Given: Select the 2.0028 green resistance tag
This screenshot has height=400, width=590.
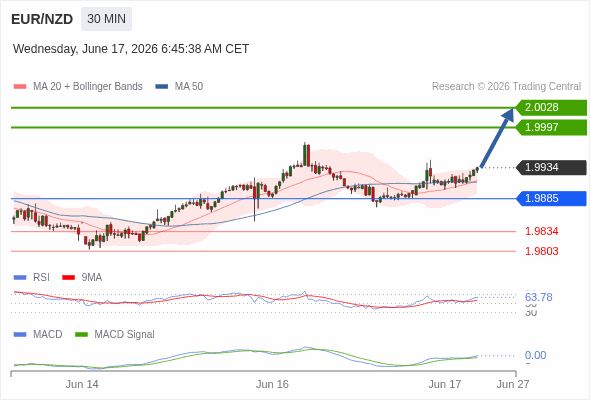Looking at the screenshot, I should 551,108.
